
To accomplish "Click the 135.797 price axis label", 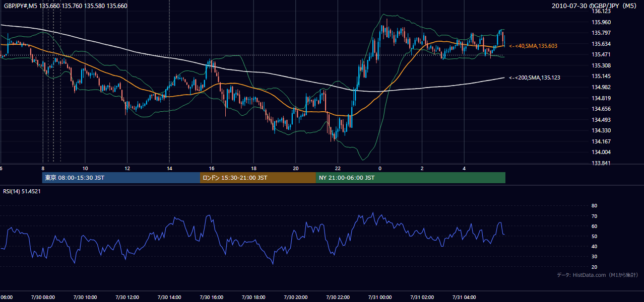I will click(601, 33).
